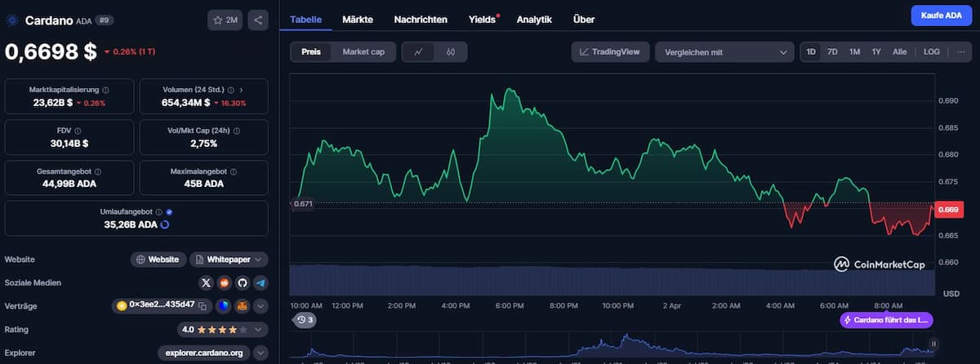The image size is (980, 364).
Task: Open the Tabelle tab
Action: pyautogui.click(x=305, y=19)
